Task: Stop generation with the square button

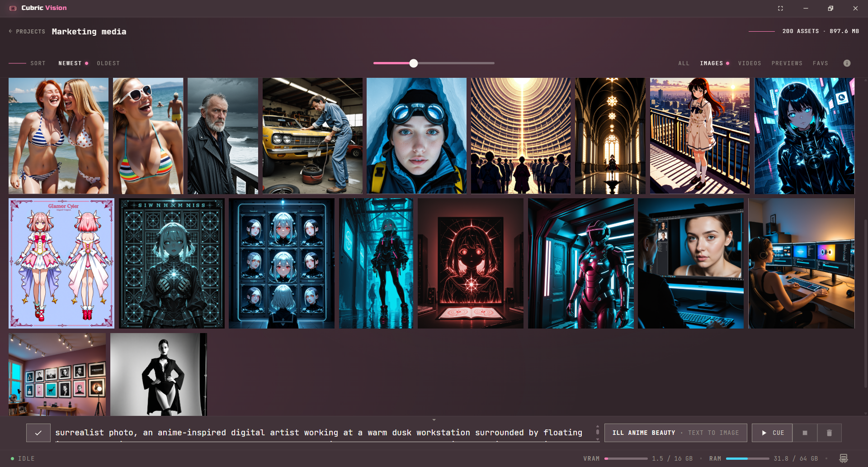Action: tap(805, 433)
